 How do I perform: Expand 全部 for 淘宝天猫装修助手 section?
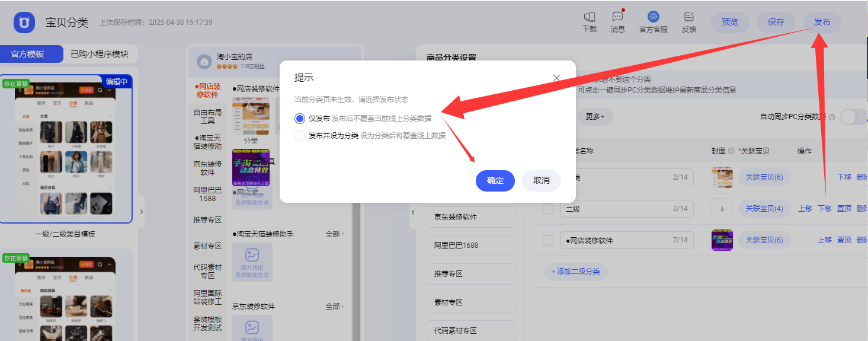coord(335,234)
